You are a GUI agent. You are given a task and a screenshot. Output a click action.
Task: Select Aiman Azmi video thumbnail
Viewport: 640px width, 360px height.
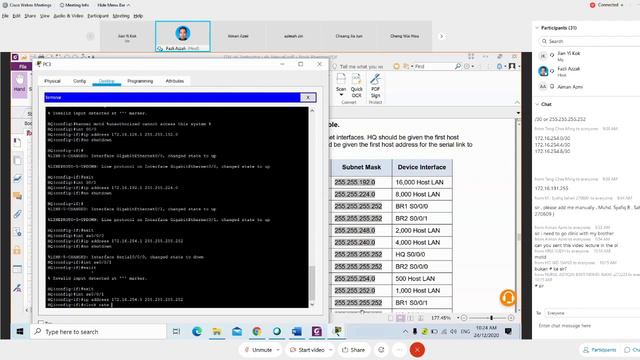coord(238,36)
